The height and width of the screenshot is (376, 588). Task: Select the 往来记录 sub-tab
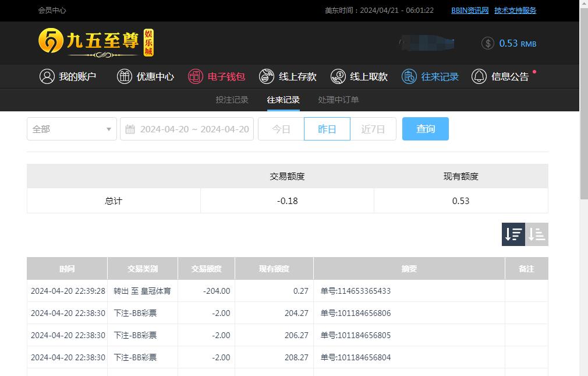click(x=283, y=100)
